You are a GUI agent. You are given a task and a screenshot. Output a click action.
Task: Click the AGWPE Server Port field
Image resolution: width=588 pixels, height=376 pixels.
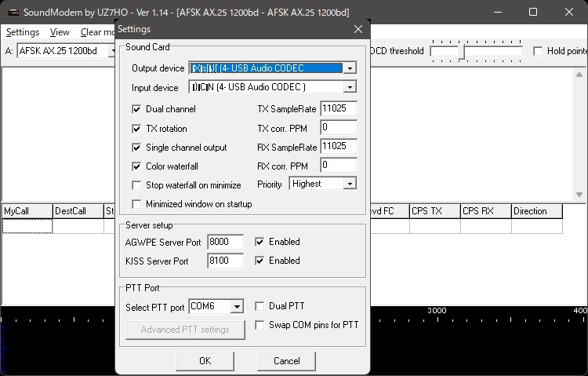coord(225,242)
